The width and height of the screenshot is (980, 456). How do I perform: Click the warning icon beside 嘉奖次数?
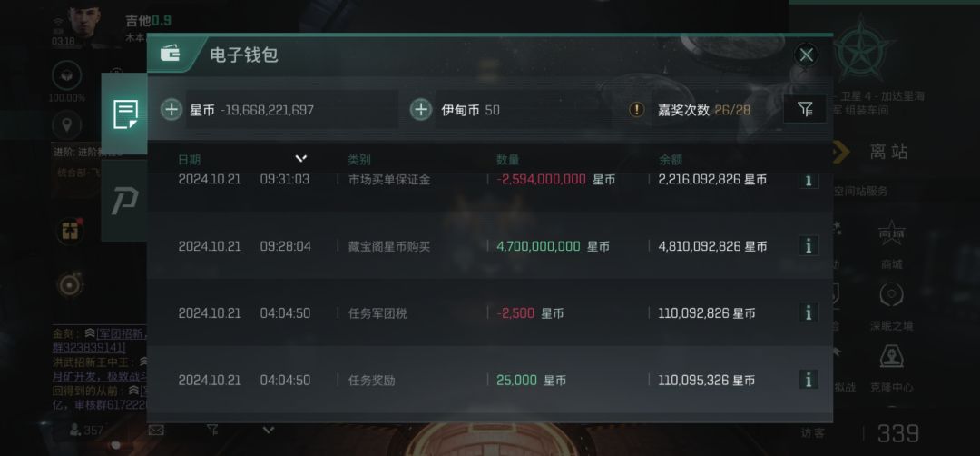click(636, 110)
